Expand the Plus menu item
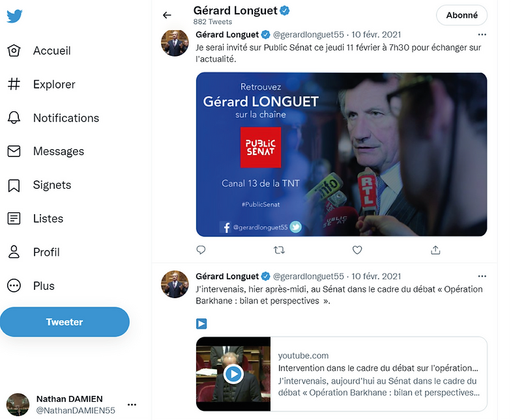 [x=44, y=286]
